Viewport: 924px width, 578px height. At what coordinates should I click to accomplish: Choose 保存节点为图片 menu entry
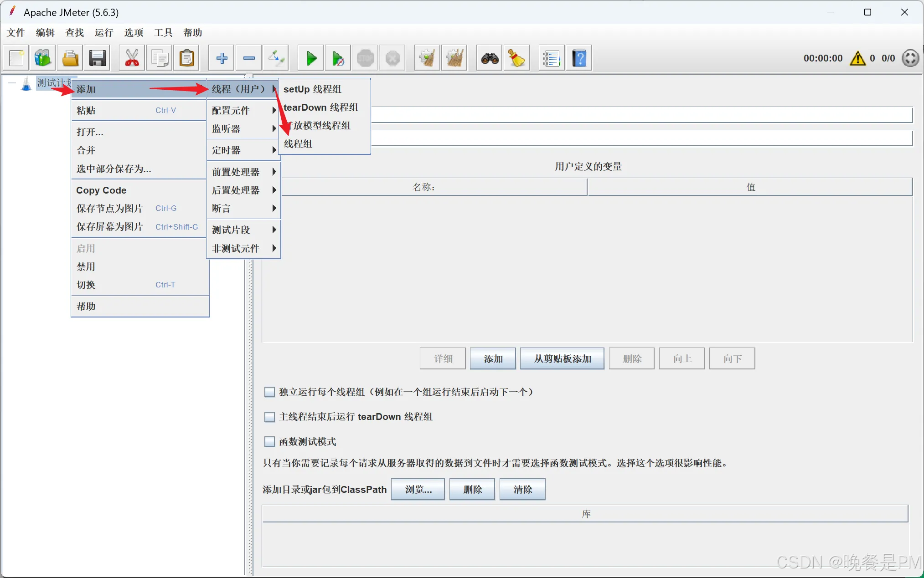[x=139, y=209]
